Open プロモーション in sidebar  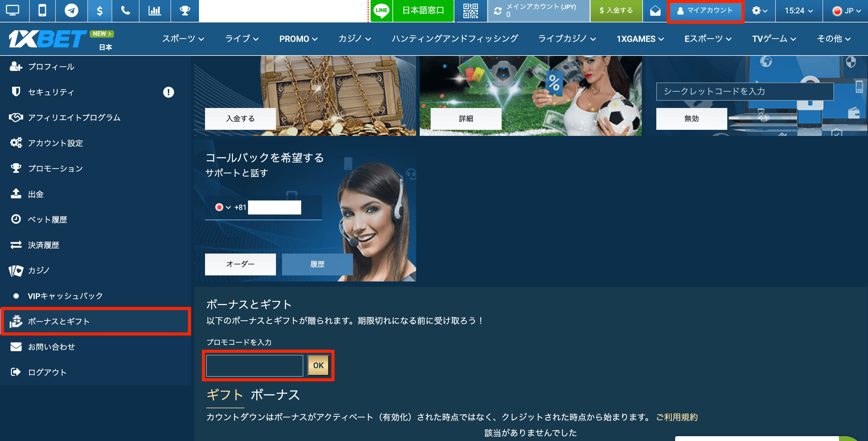point(95,168)
